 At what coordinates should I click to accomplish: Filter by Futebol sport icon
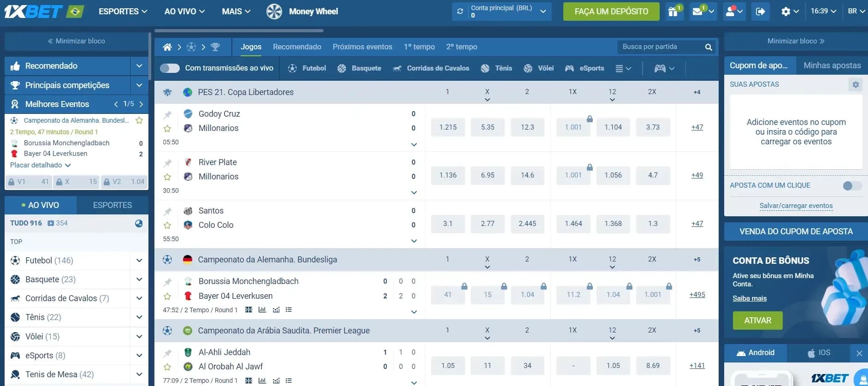pos(292,68)
